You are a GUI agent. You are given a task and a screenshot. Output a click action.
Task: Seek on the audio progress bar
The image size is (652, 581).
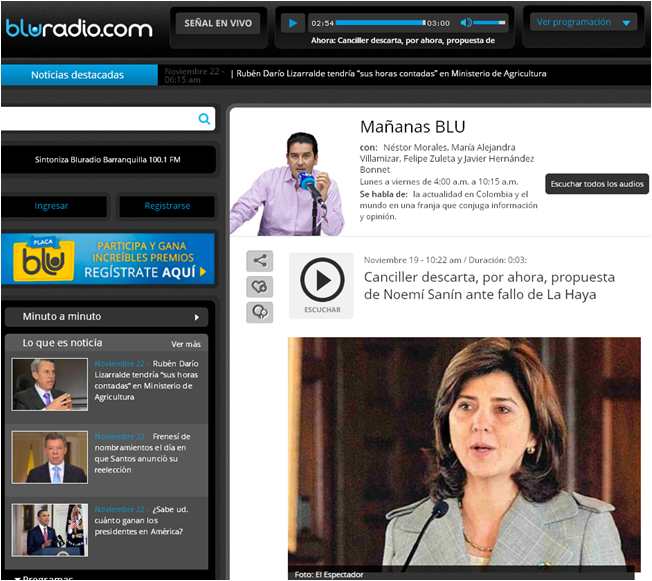(x=380, y=22)
